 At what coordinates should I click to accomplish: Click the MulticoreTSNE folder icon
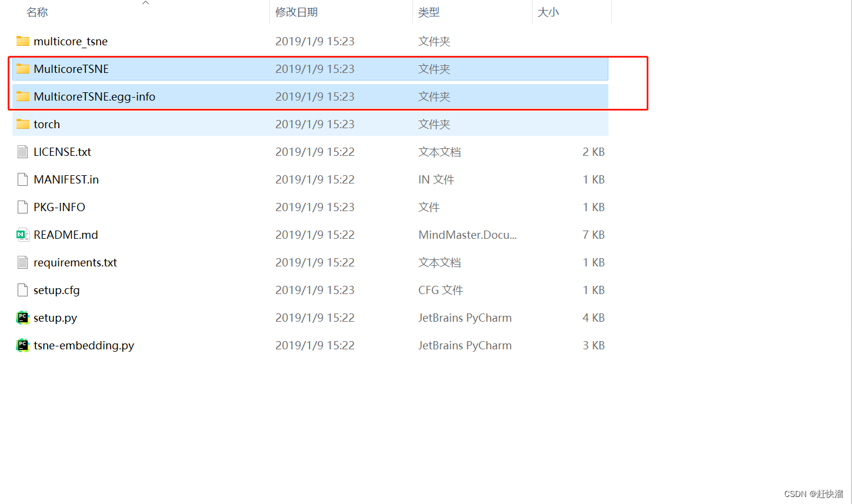[x=23, y=69]
